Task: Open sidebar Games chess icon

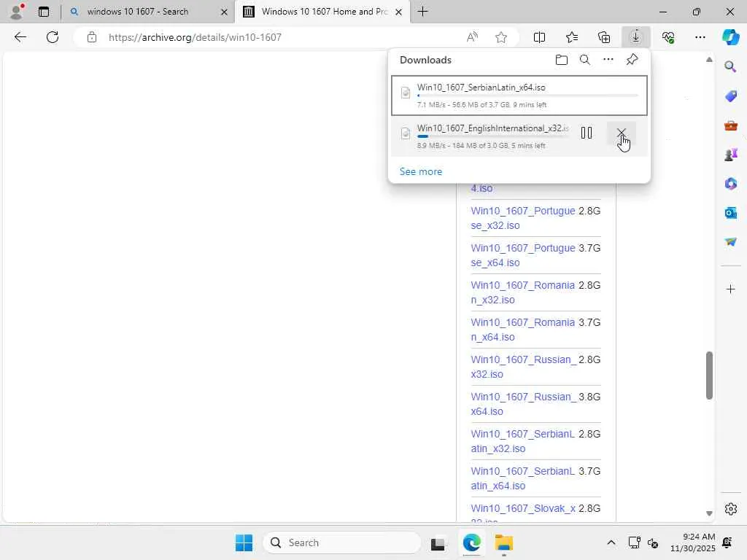Action: pyautogui.click(x=730, y=155)
